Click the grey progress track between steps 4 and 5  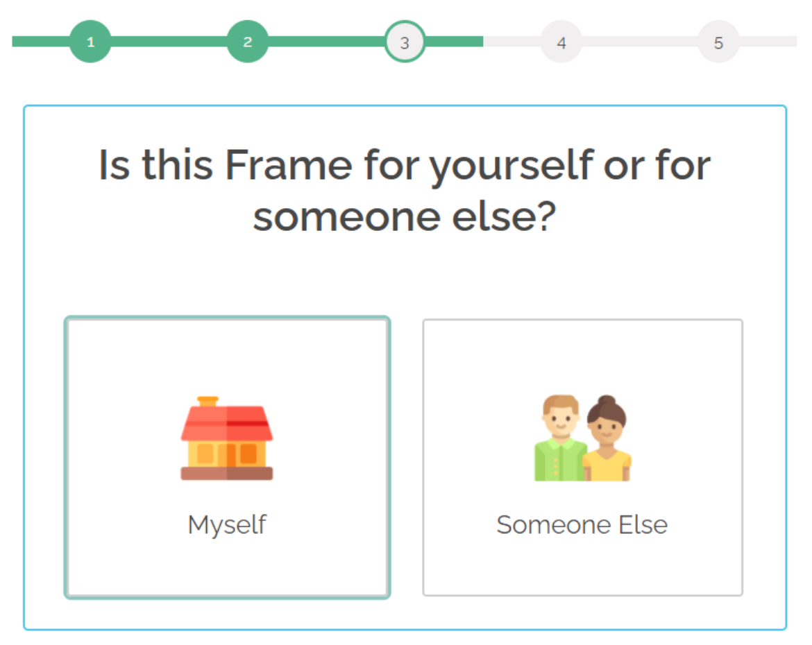[x=640, y=42]
